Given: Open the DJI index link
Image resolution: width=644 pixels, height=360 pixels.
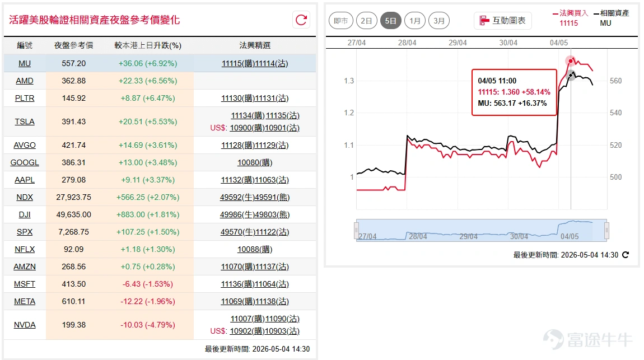Looking at the screenshot, I should (25, 214).
